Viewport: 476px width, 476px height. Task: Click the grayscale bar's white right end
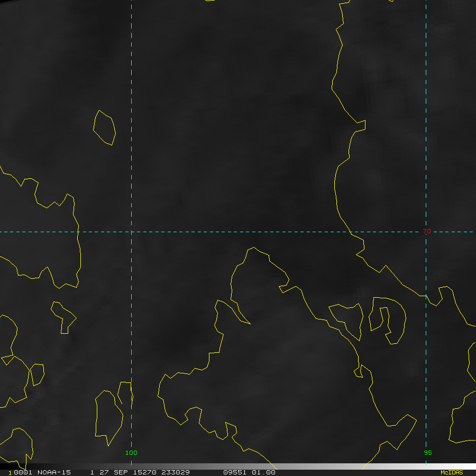tap(465, 466)
